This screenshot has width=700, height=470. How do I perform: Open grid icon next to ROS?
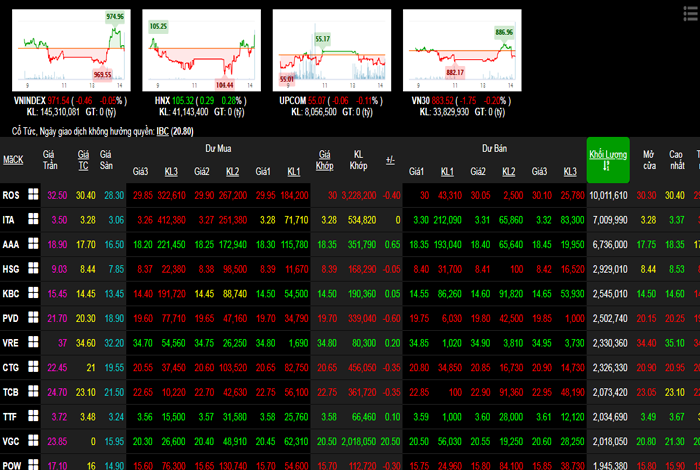point(33,194)
